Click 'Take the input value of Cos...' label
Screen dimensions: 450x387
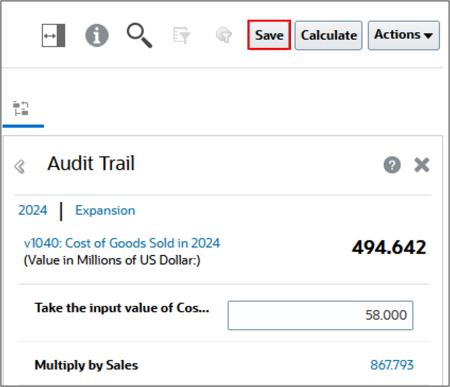[x=122, y=308]
